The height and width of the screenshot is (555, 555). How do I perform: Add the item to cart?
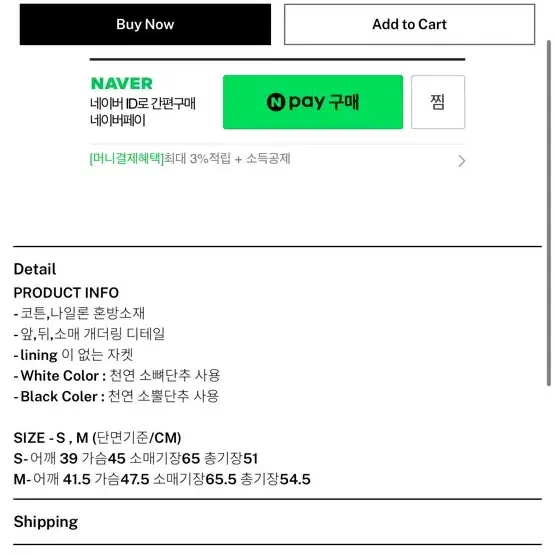409,24
